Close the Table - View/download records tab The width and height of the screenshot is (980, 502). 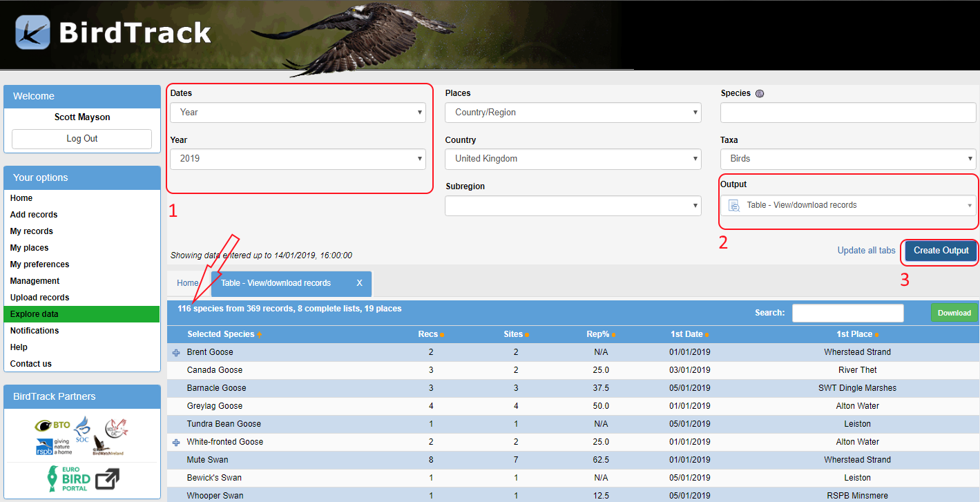[x=359, y=283]
